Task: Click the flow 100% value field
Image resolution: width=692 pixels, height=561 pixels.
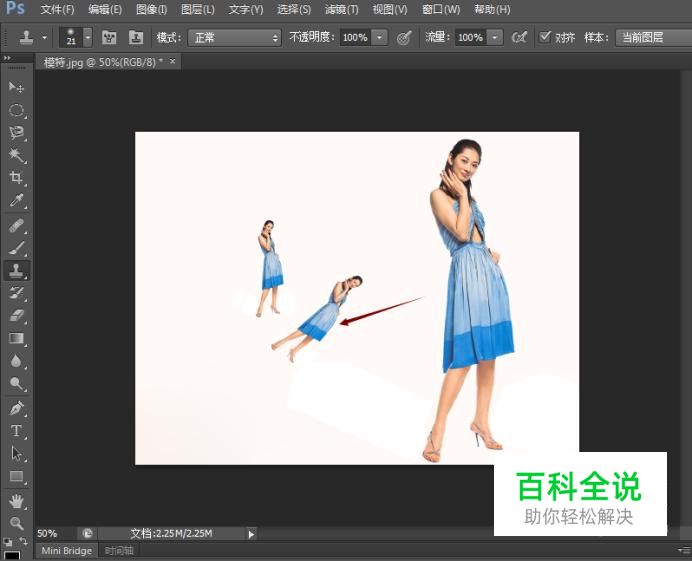Action: (x=471, y=38)
